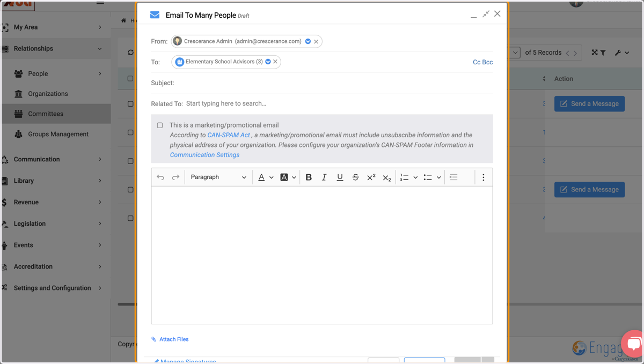Open the CAN-SPAM Act link

229,135
